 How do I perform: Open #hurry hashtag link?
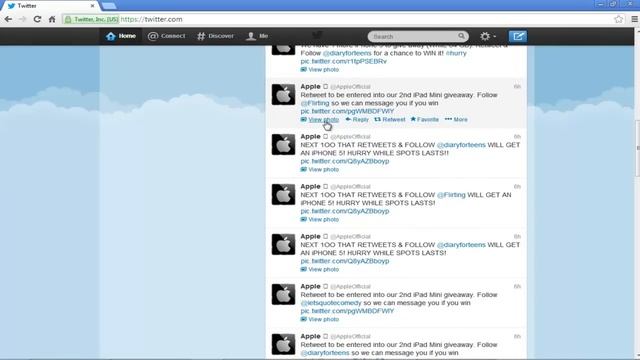pyautogui.click(x=456, y=53)
